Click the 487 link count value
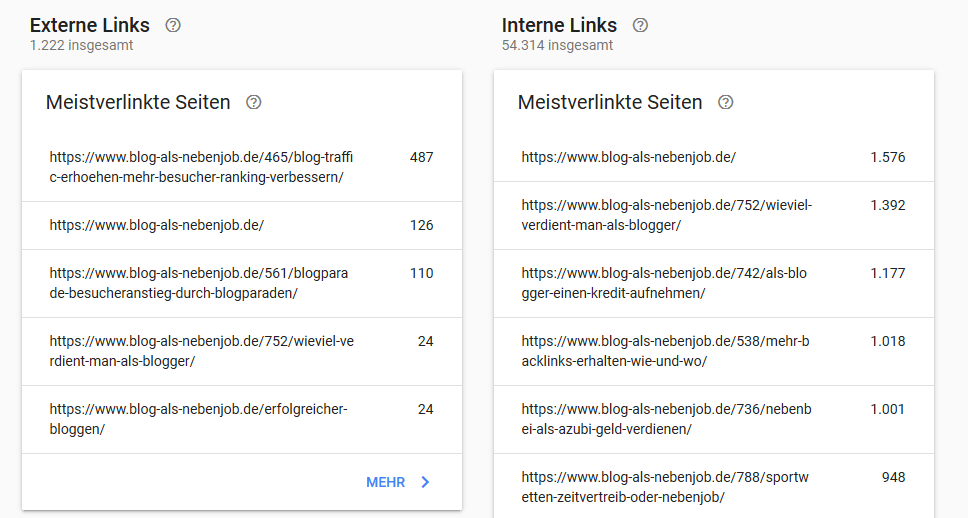968x518 pixels. [x=422, y=157]
